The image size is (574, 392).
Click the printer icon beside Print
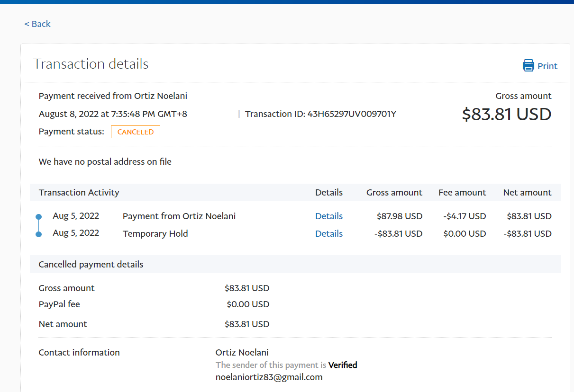click(x=528, y=65)
